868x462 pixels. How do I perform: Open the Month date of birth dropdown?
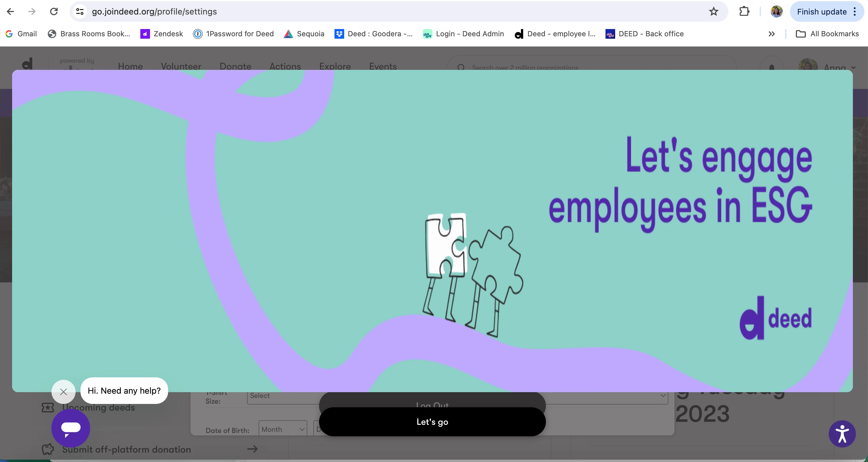pyautogui.click(x=283, y=429)
